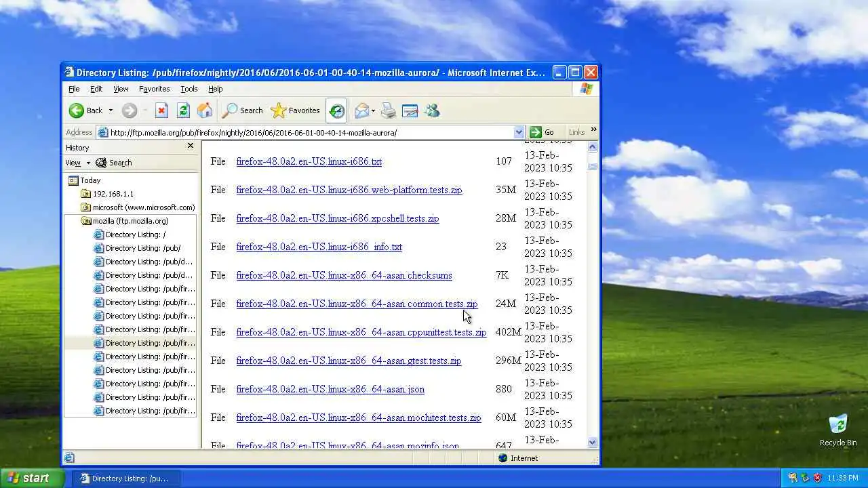Open history entry Directory Listing: /pub/
This screenshot has width=868, height=488.
click(x=137, y=248)
